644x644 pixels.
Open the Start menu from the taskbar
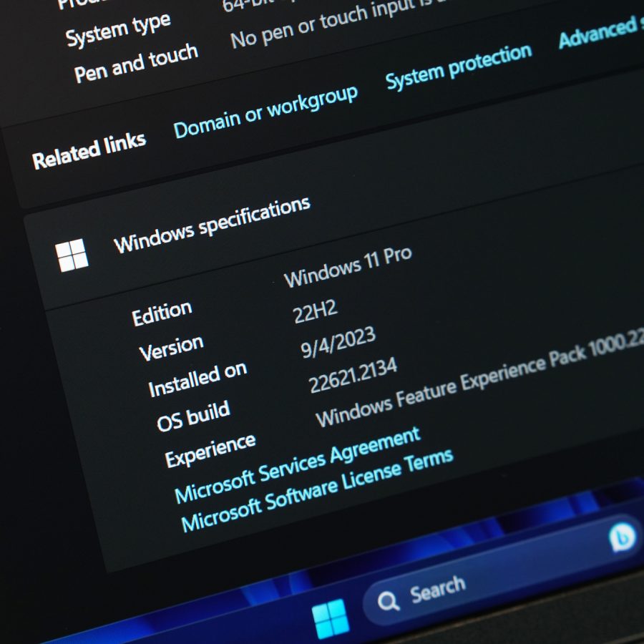331,618
